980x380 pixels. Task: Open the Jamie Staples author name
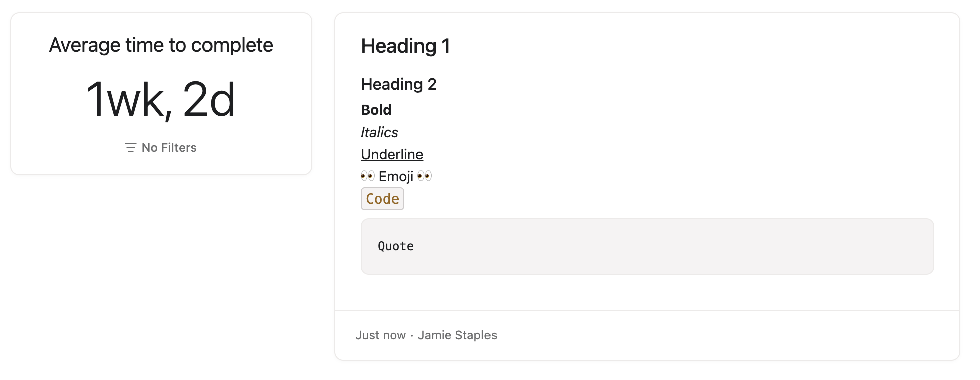(457, 335)
